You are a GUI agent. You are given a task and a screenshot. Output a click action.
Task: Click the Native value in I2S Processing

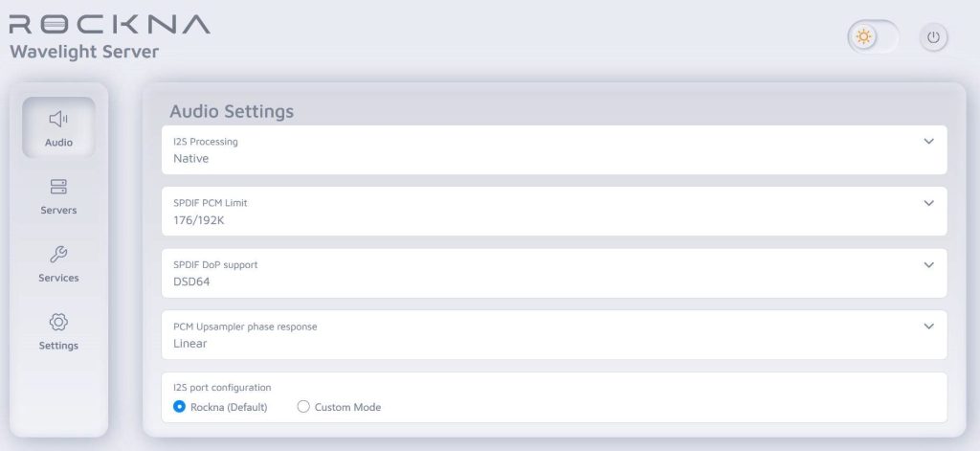190,158
